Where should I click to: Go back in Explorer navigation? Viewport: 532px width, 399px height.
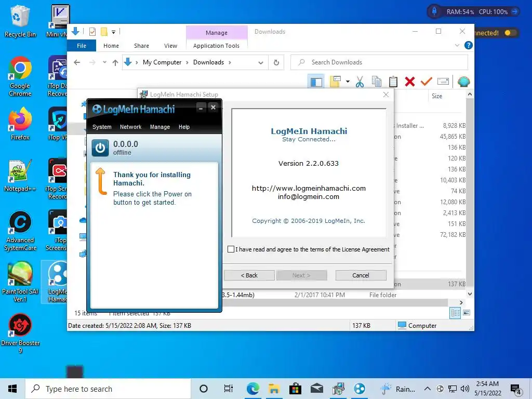coord(77,62)
